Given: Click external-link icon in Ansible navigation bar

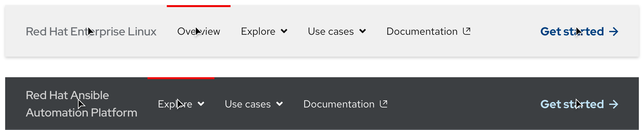Looking at the screenshot, I should coord(384,104).
